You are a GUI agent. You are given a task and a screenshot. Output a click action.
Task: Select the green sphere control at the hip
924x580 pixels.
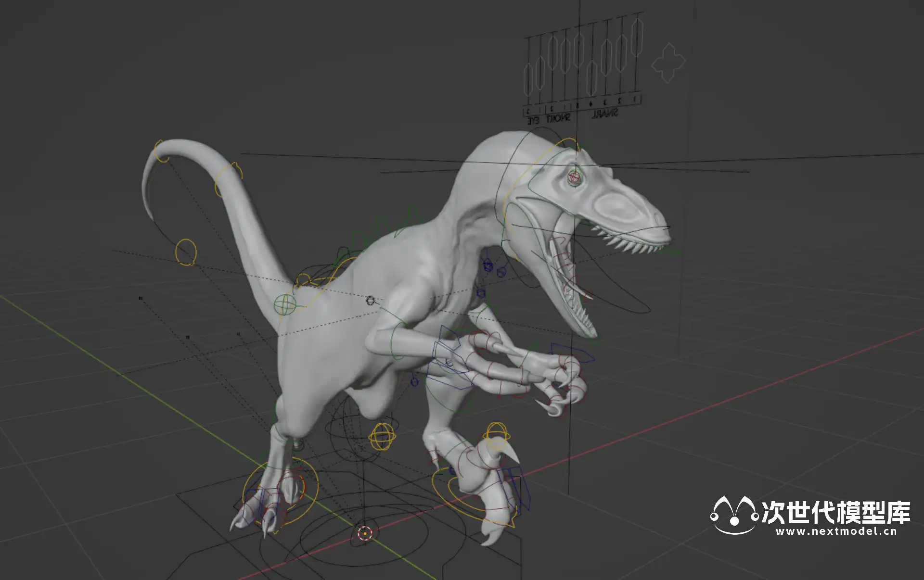(285, 305)
